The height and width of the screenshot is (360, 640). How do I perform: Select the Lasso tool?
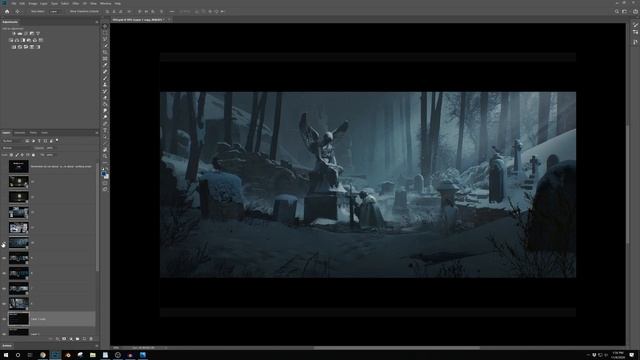tap(105, 40)
